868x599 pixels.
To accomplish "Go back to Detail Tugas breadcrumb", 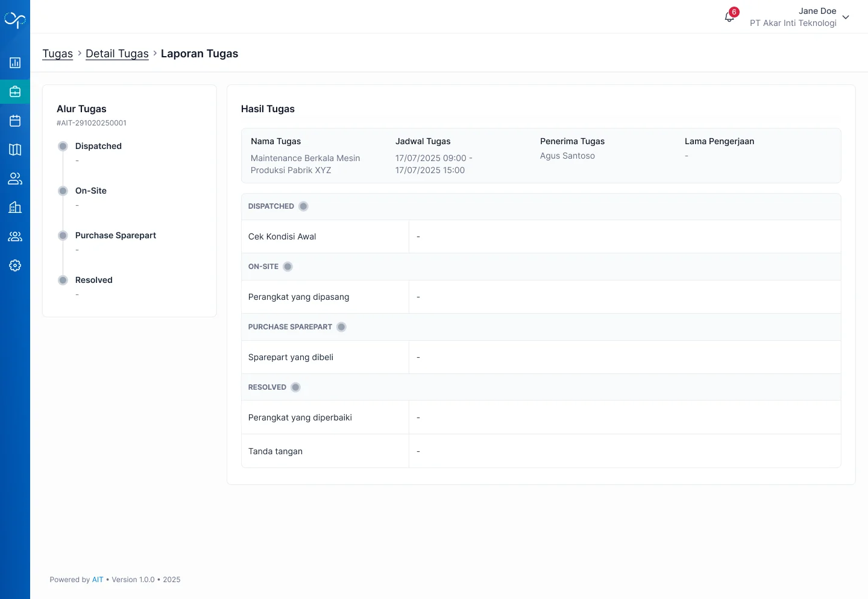I will [117, 54].
